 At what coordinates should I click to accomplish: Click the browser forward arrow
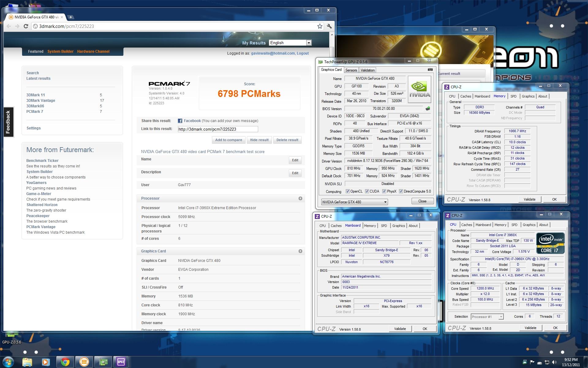coord(17,26)
